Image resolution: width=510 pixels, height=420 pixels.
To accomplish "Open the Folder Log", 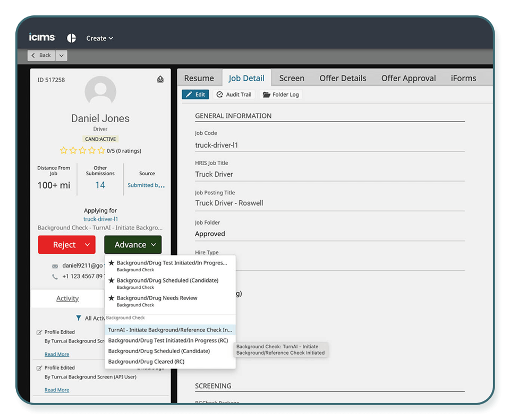I will [x=280, y=95].
